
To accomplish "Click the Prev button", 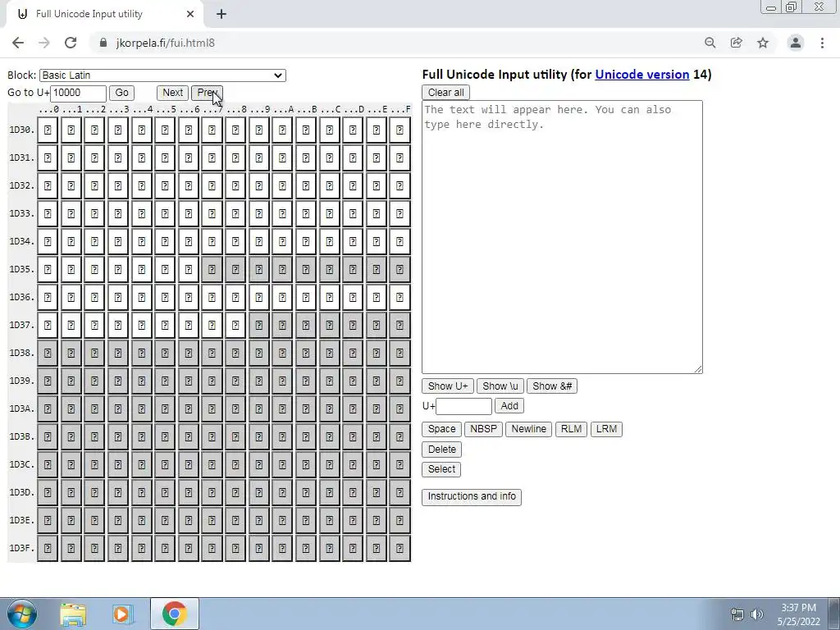I will [x=207, y=93].
